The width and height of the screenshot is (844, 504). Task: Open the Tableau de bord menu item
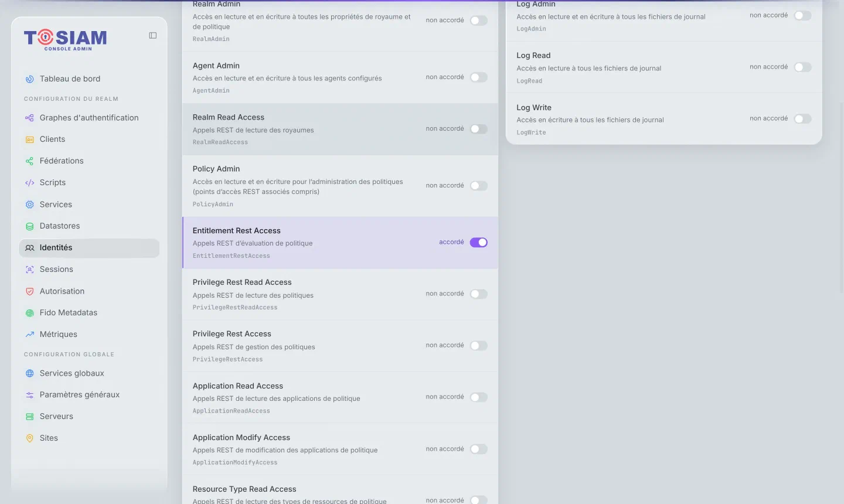pyautogui.click(x=89, y=79)
